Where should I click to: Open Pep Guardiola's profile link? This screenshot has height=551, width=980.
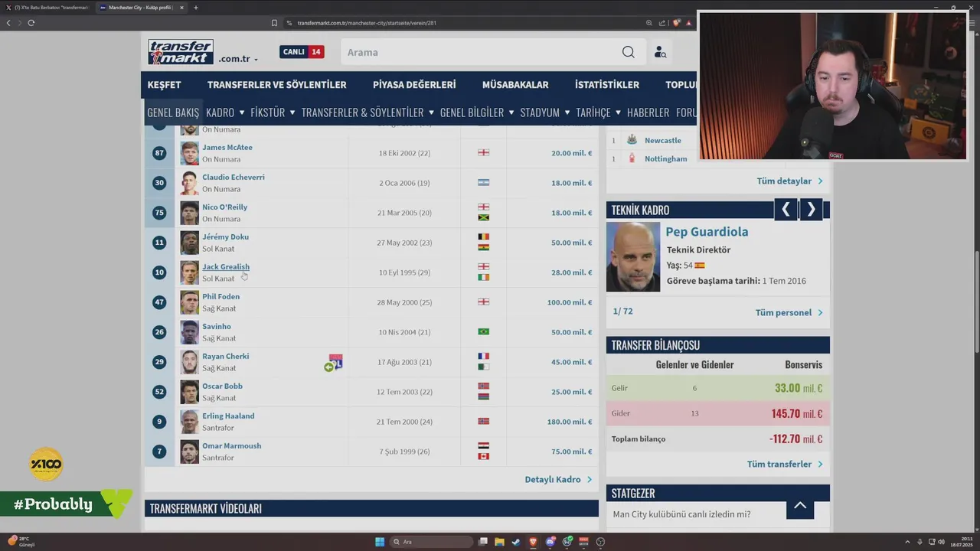707,232
